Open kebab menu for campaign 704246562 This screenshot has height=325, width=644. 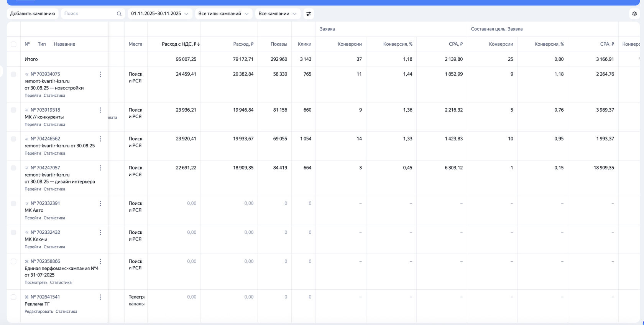(100, 139)
